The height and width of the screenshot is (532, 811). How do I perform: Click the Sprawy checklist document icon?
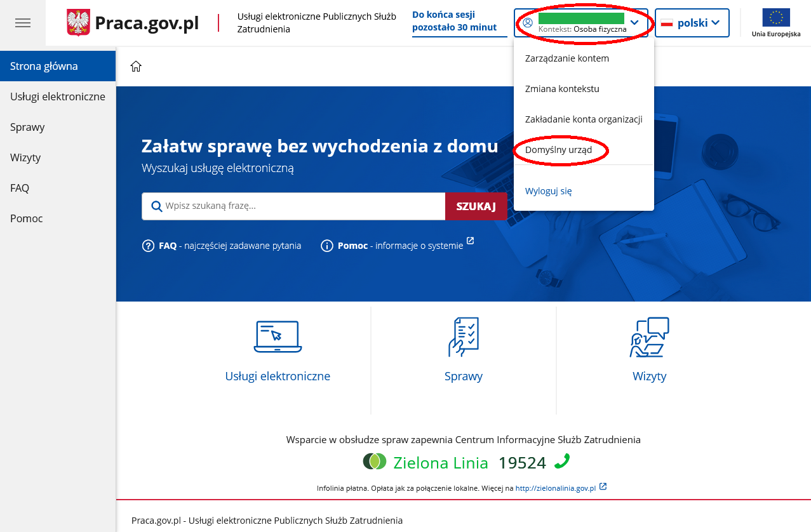(x=463, y=336)
